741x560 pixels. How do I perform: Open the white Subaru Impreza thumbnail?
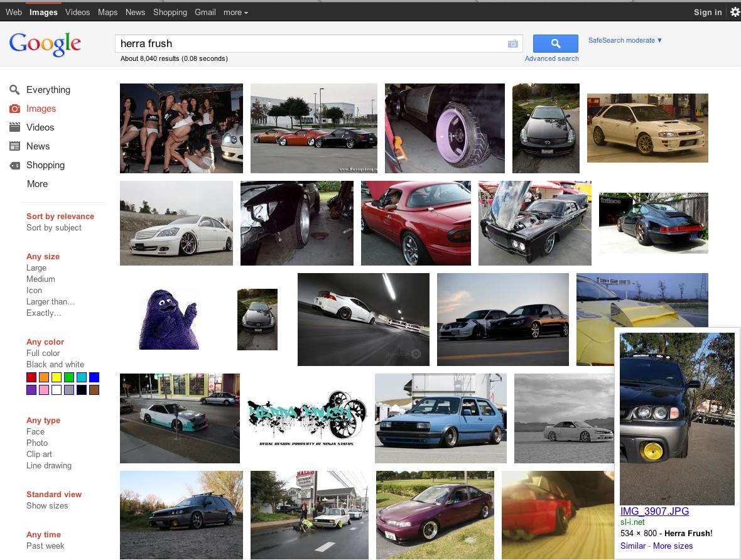[x=647, y=128]
